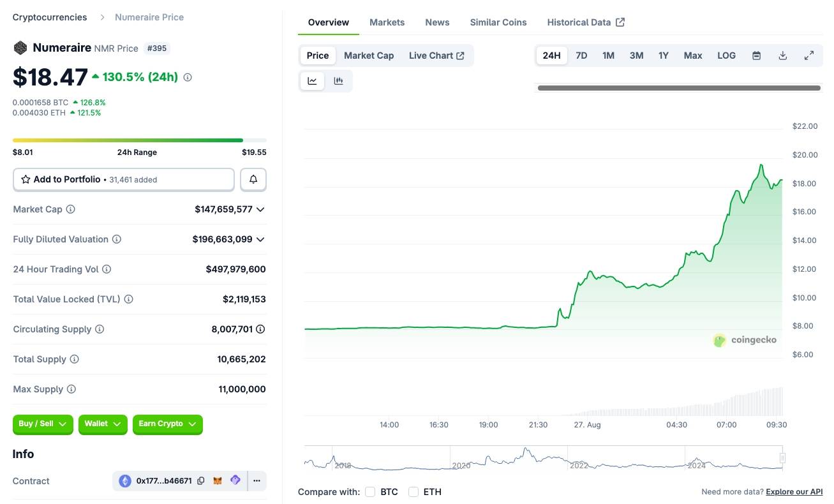The height and width of the screenshot is (504, 834).
Task: Click the 24h Range progress bar
Action: click(x=140, y=140)
